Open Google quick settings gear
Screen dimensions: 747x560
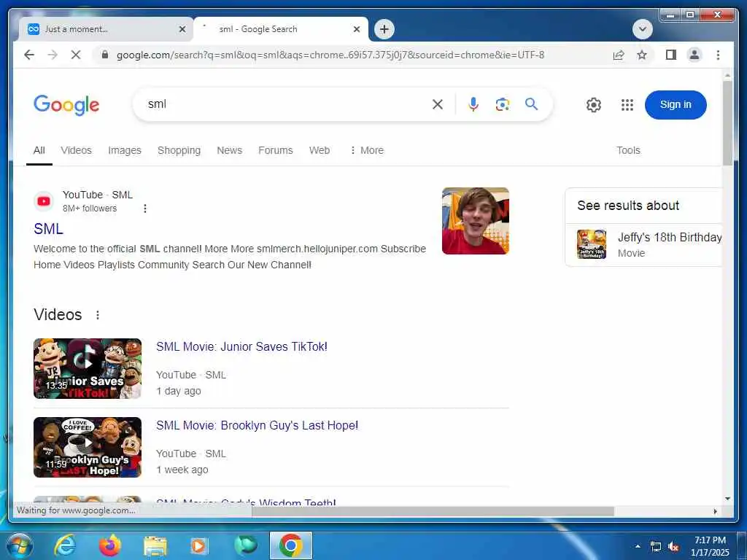pyautogui.click(x=594, y=105)
